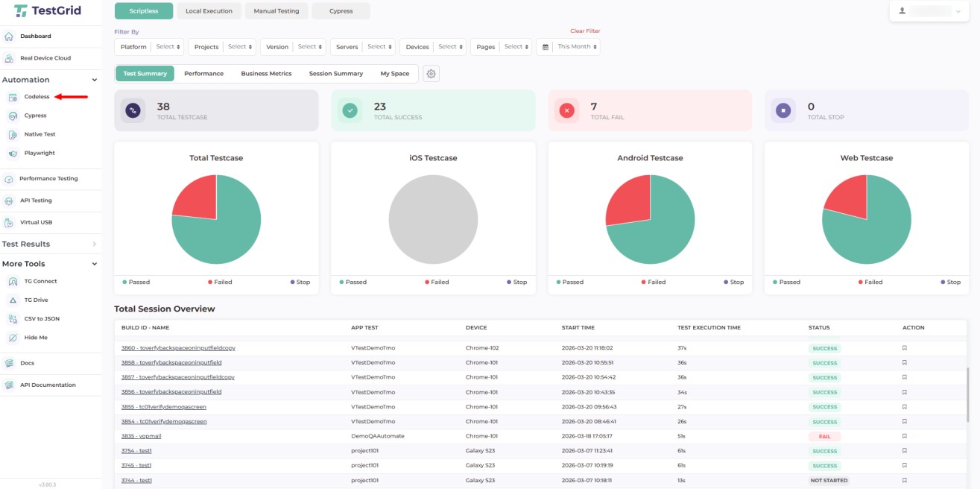The width and height of the screenshot is (980, 489).
Task: Toggle the Failed legend in Android Testcase chart
Action: (652, 283)
